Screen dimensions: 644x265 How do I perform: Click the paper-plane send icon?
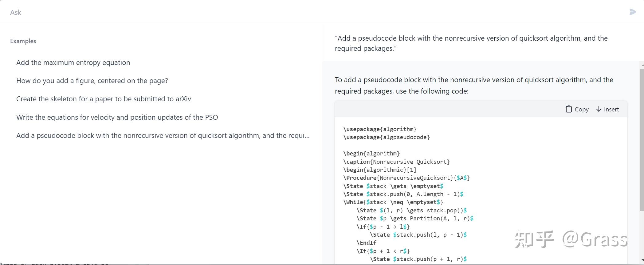pos(633,12)
